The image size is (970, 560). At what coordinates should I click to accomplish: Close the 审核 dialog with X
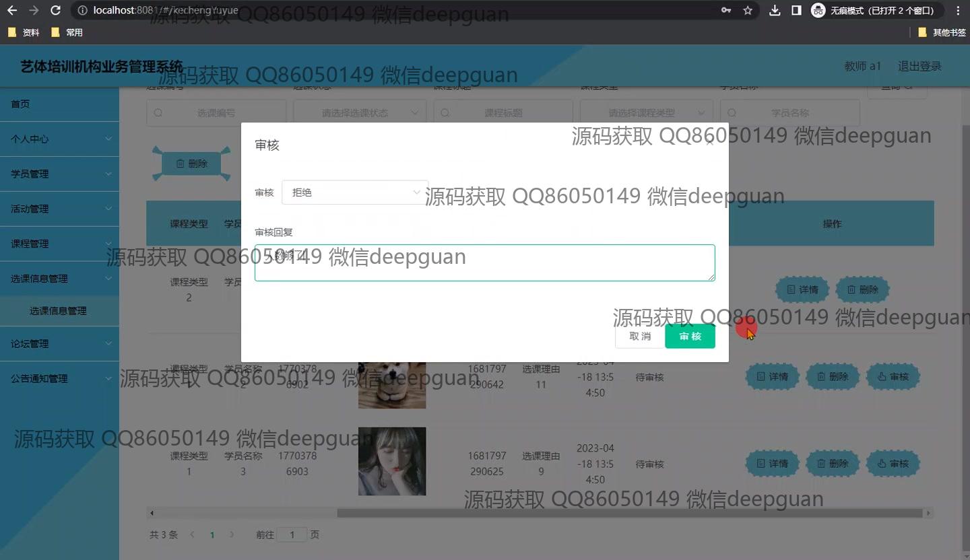(709, 142)
